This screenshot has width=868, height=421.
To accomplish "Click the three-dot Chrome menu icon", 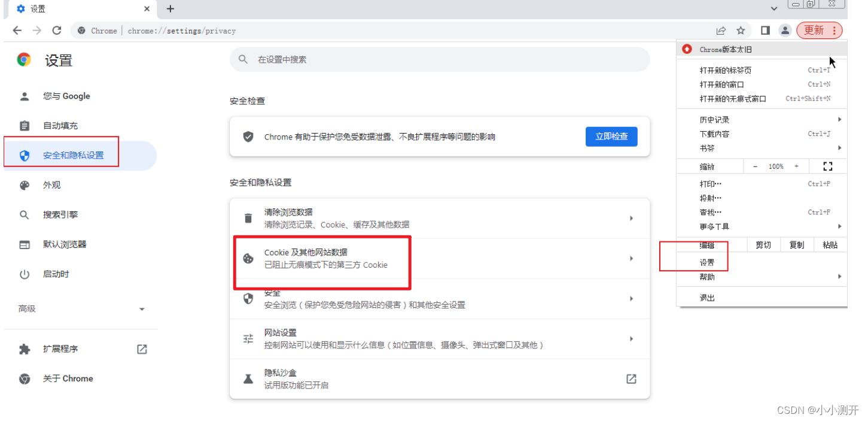I will (x=835, y=31).
